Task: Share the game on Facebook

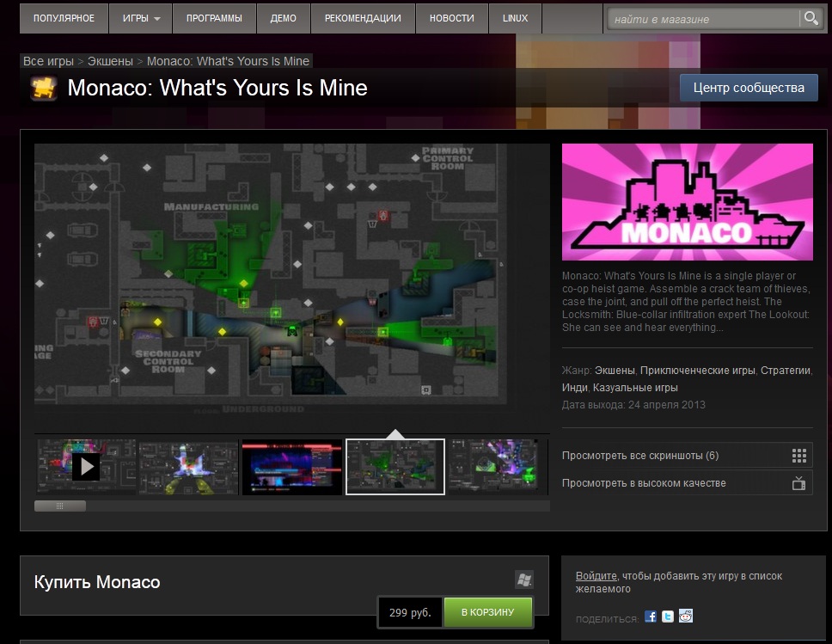Action: click(x=651, y=616)
